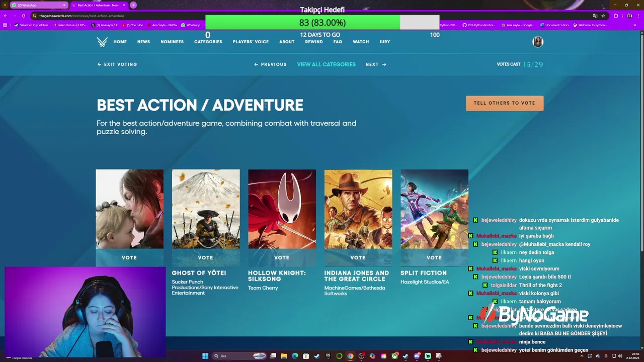Open ABOUT in site navigation
Image resolution: width=644 pixels, height=362 pixels.
point(287,42)
